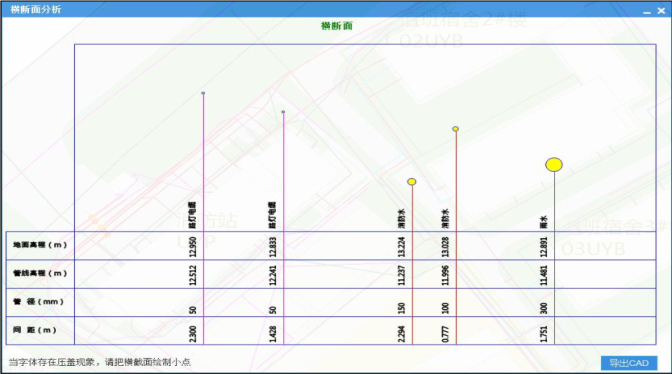Select the yellow circle atop the 13.224 pipe line
The width and height of the screenshot is (672, 374).
coord(411,182)
